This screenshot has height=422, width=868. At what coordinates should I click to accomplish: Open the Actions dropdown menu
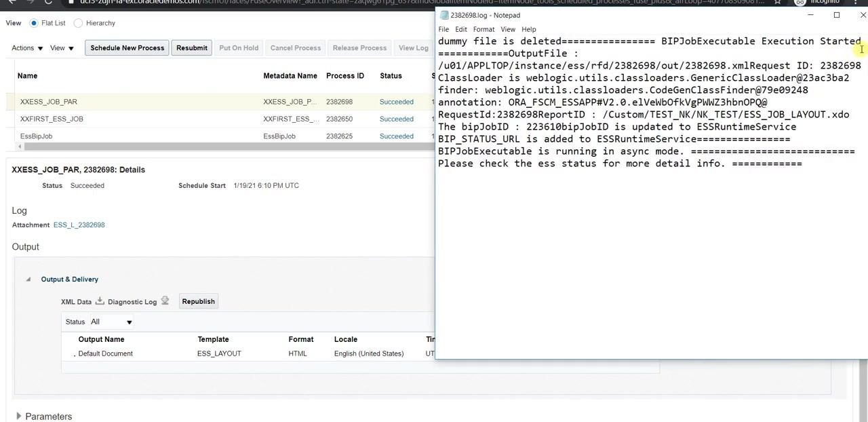point(27,48)
